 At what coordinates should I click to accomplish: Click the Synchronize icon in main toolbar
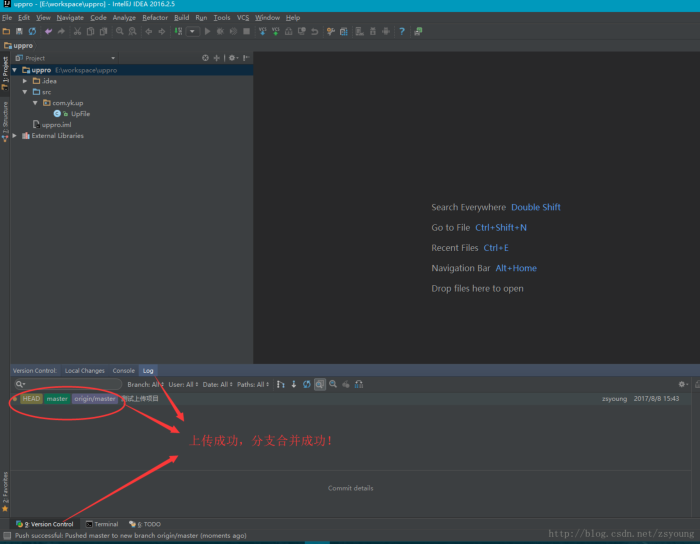32,31
